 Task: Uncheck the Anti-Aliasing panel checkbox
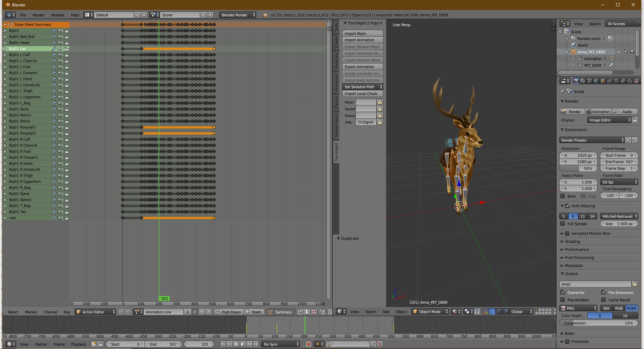(568, 206)
